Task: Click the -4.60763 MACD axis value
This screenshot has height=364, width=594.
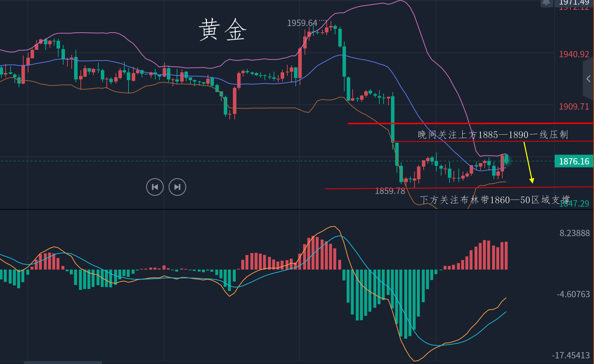Action: (573, 294)
